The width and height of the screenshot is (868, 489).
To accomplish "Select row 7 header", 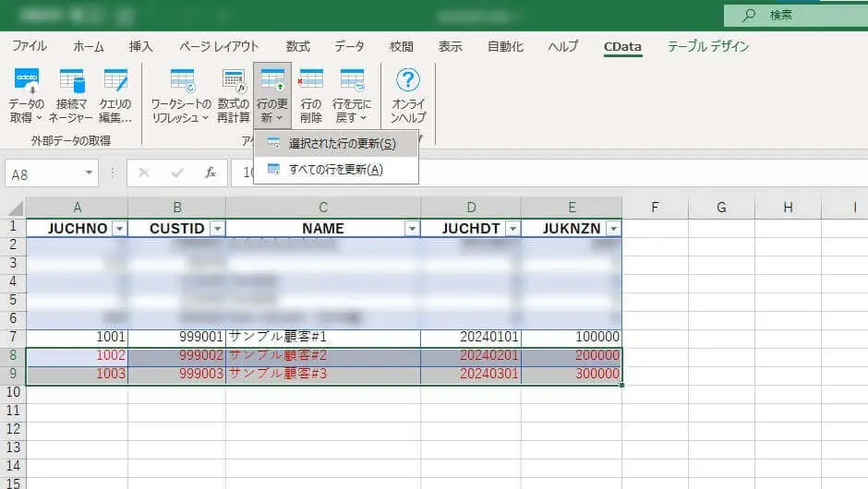I will 13,337.
